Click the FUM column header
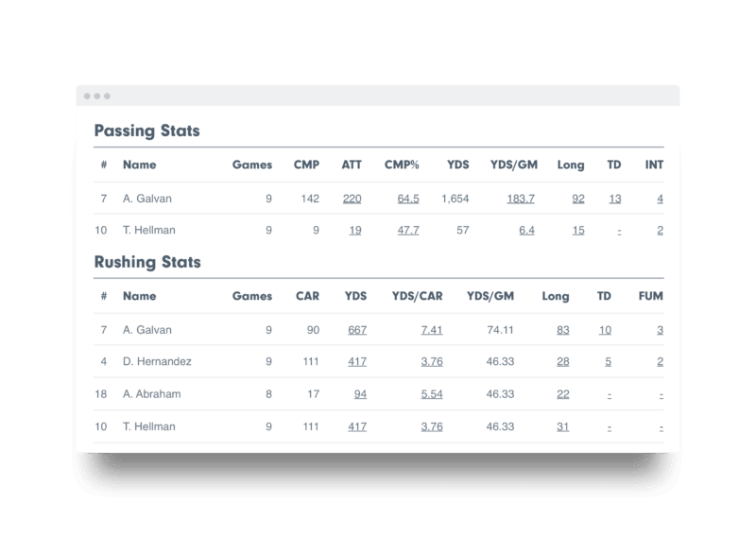The height and width of the screenshot is (538, 756). pos(650,296)
